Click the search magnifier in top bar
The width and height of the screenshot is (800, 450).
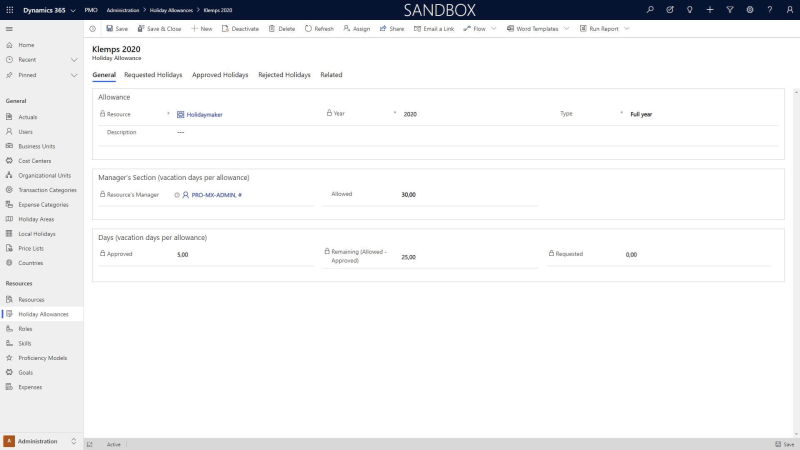tap(650, 9)
